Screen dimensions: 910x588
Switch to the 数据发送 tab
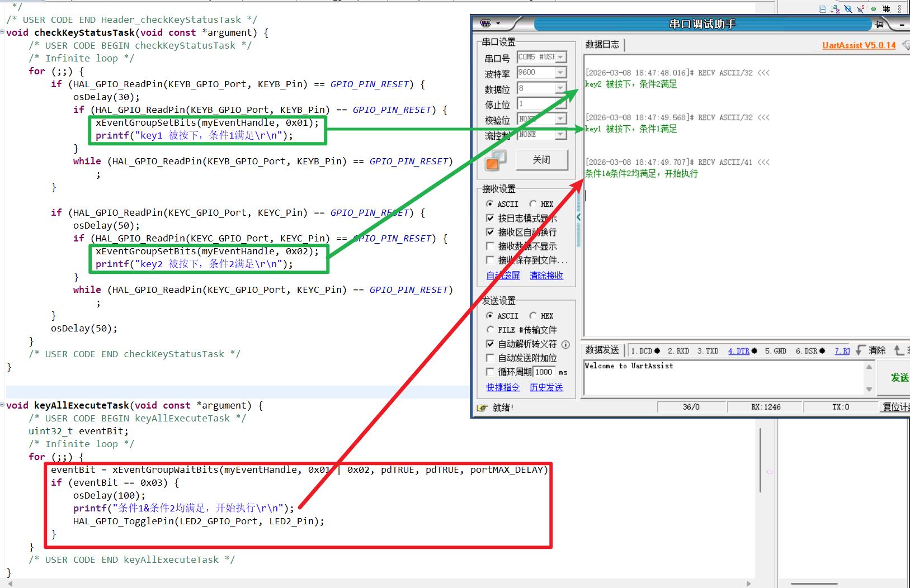602,350
